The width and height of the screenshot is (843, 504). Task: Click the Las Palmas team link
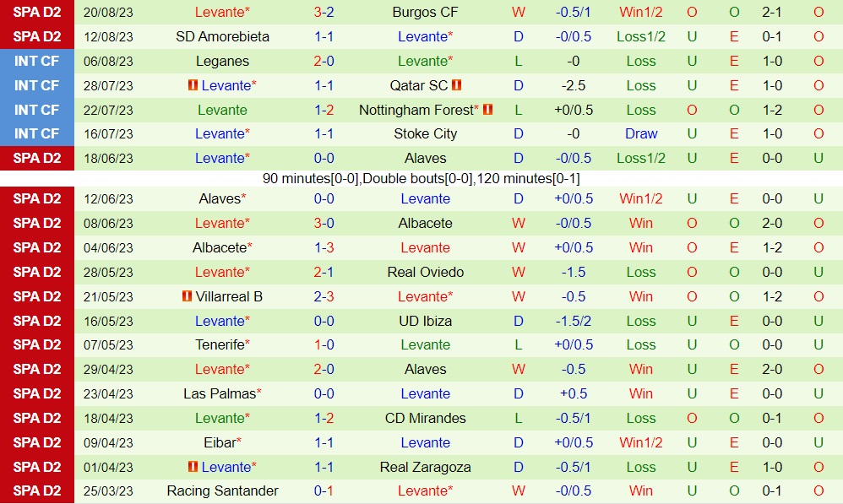tap(220, 393)
